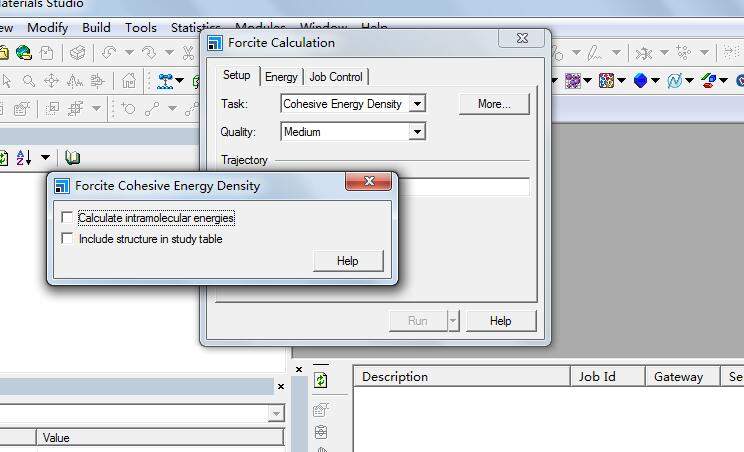Click the green open book icon
Screen dimensions: 744x452
(x=72, y=157)
